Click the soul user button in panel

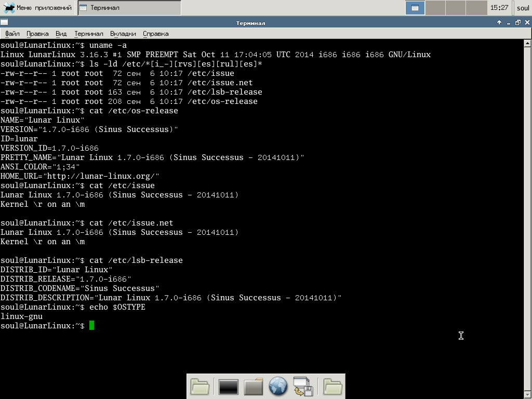[x=523, y=7]
